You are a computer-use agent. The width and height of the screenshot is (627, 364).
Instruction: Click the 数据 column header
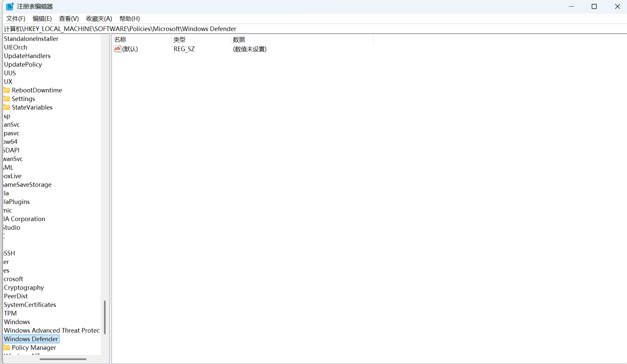coord(302,39)
